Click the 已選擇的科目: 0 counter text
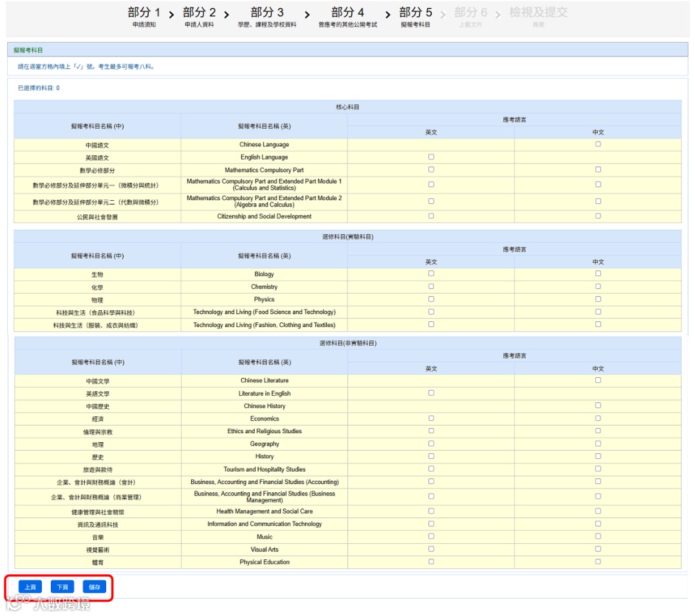 [39, 88]
